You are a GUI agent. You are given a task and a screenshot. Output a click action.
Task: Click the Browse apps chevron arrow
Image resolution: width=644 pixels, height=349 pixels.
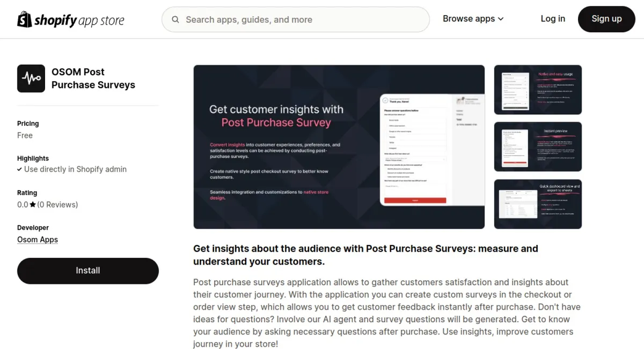click(x=501, y=19)
